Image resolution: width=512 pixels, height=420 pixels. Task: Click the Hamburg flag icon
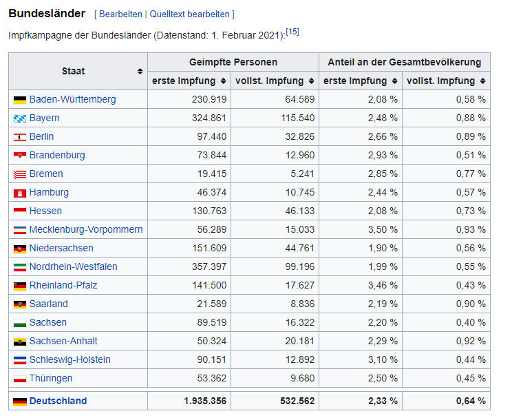(19, 193)
